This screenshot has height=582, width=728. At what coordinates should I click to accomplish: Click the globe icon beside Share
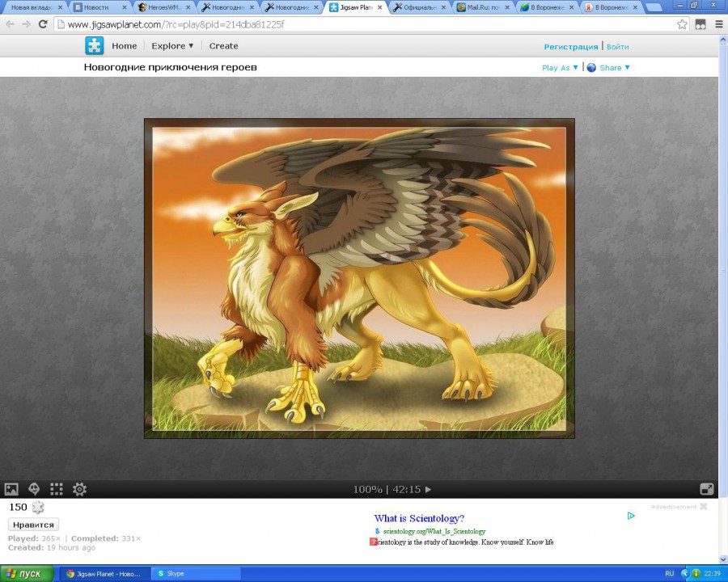591,68
